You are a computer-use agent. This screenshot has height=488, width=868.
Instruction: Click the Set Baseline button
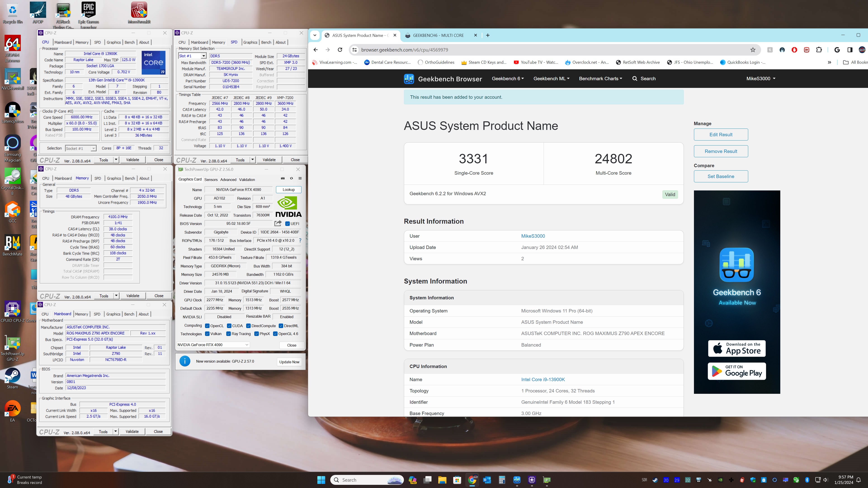(x=721, y=176)
